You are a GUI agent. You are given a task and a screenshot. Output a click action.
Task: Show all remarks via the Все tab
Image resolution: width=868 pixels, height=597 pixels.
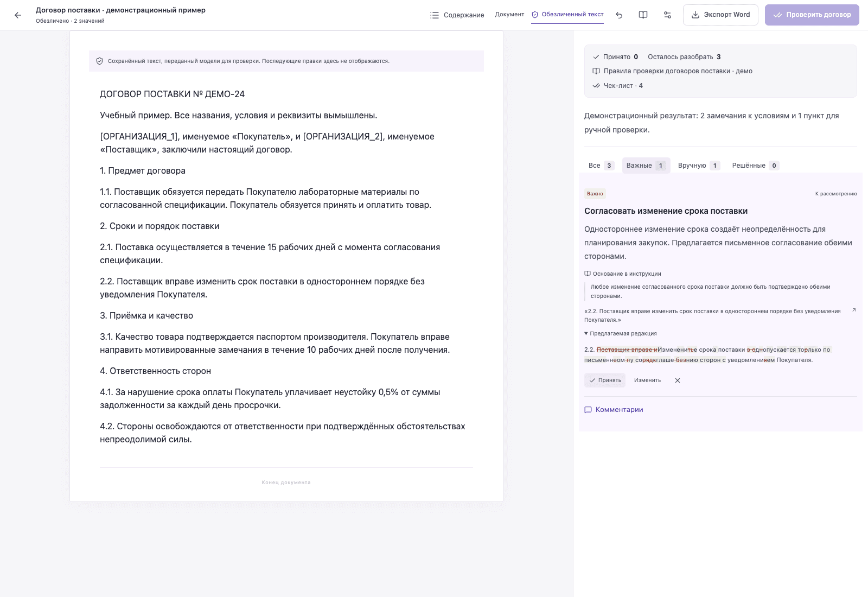point(601,166)
